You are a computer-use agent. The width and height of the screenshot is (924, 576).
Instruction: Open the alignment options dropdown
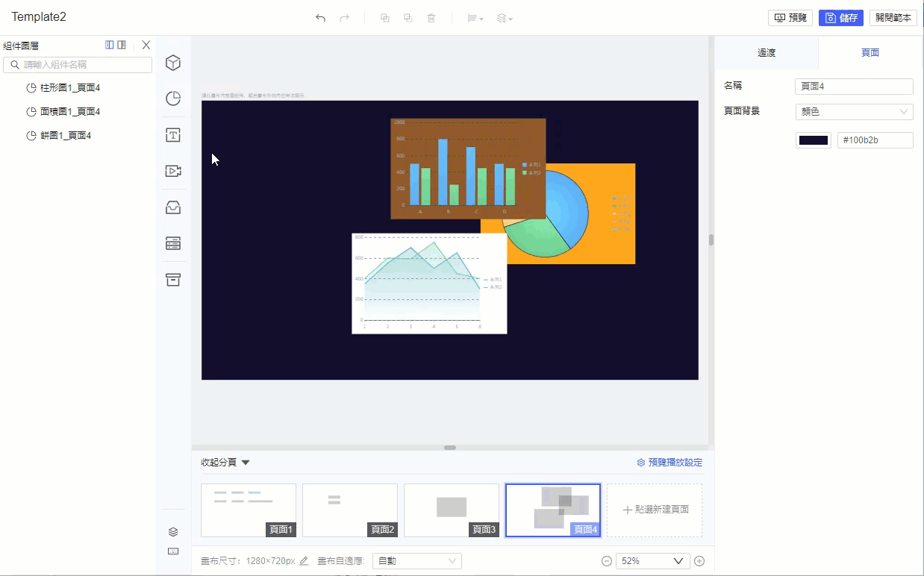point(475,18)
